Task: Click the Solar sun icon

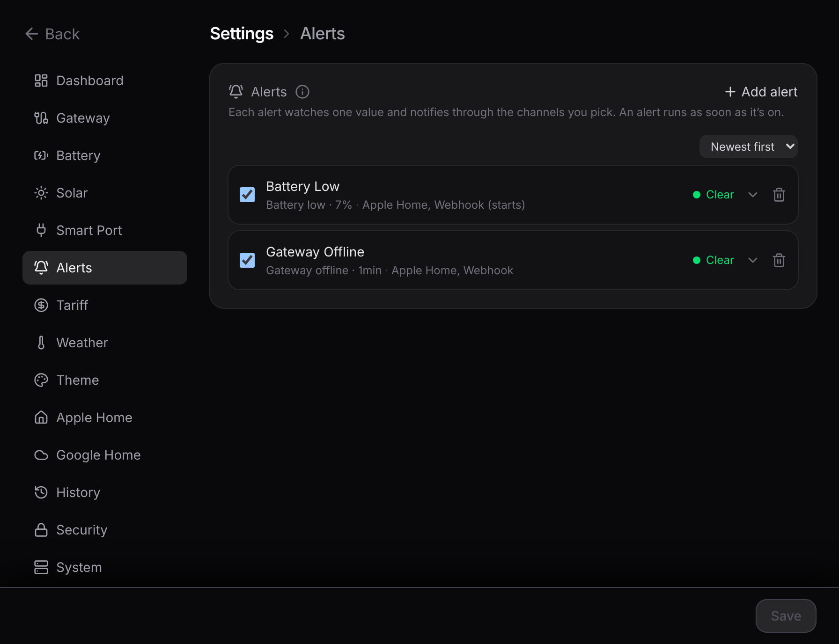Action: tap(41, 193)
